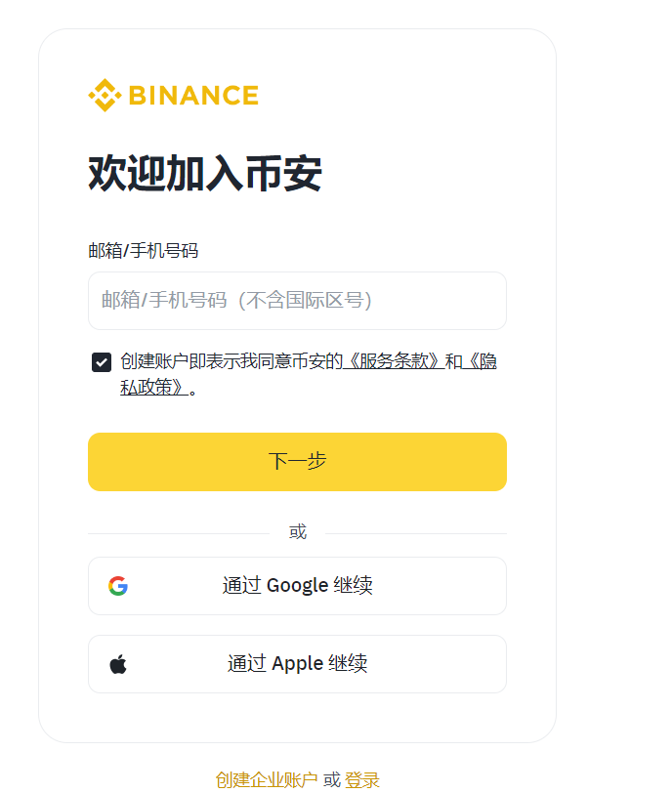
Task: Click the 或 text between 创建企业账户 and 登录
Action: pos(332,779)
